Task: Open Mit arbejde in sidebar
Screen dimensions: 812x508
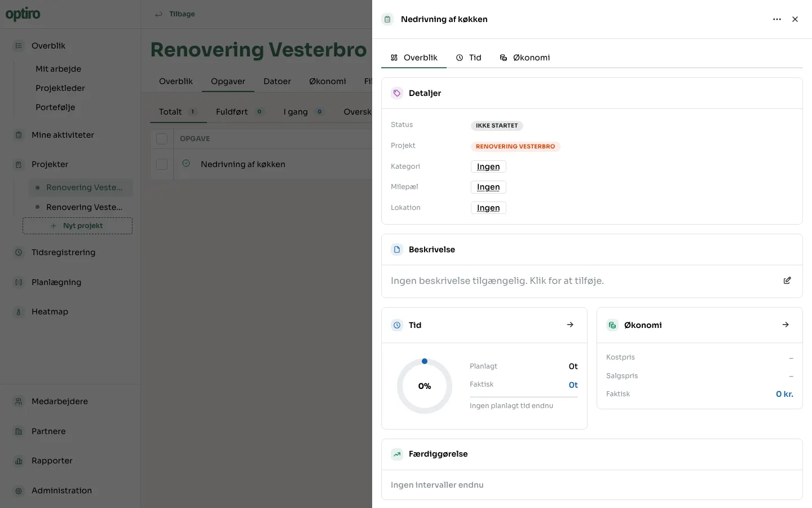Action: pyautogui.click(x=58, y=69)
